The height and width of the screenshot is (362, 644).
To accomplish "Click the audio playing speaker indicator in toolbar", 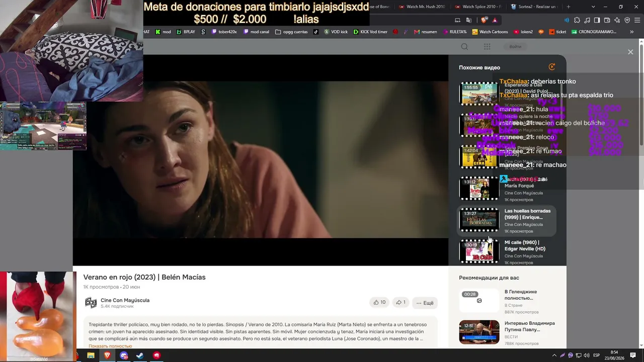I will (x=567, y=20).
